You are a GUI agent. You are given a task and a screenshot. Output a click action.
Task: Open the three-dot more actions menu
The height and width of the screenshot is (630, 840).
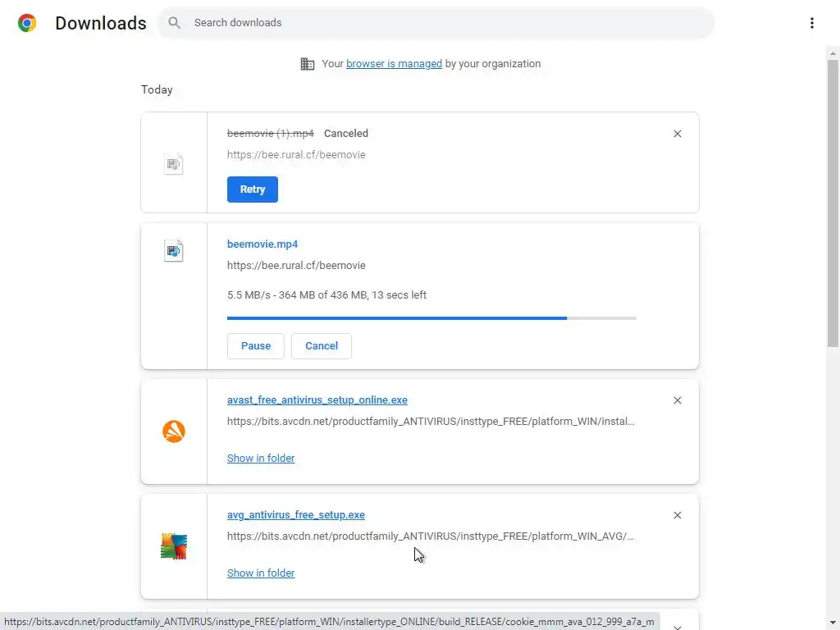click(811, 23)
